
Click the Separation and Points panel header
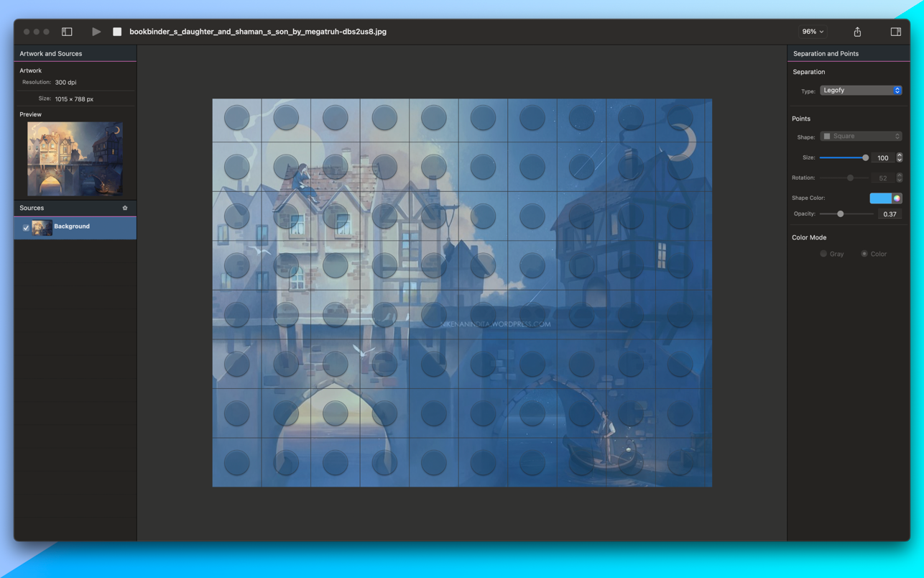pos(849,54)
